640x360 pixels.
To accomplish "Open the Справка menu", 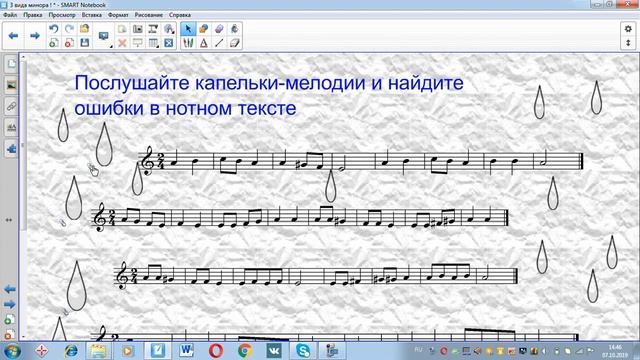I will (180, 15).
